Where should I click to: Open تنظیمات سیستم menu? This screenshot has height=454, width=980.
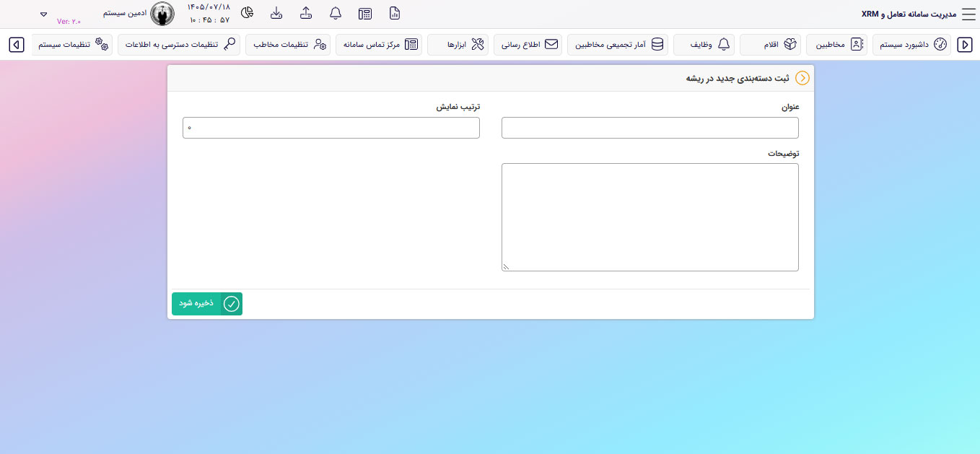pos(72,45)
